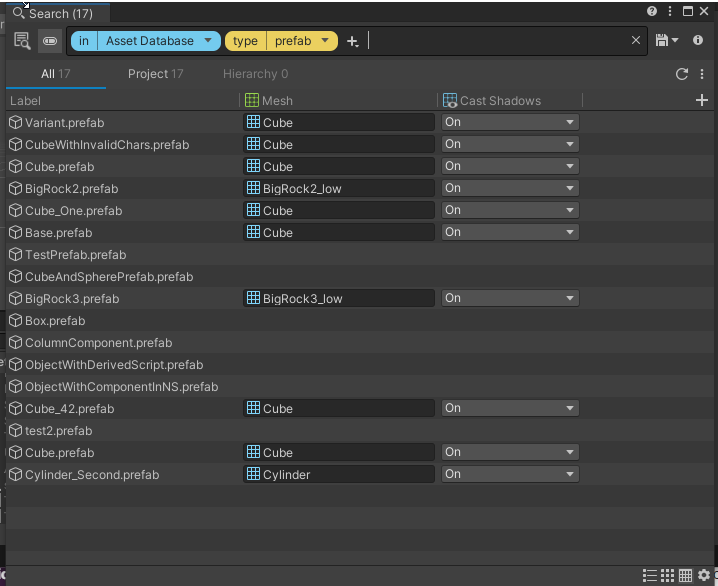718x586 pixels.
Task: Open search settings gear icon
Action: pyautogui.click(x=703, y=575)
